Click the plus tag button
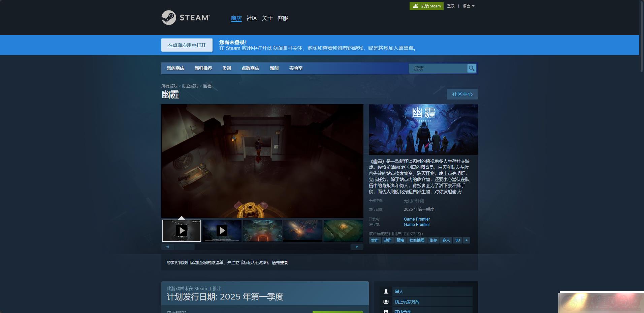Viewport: 644px width, 313px height. 466,240
